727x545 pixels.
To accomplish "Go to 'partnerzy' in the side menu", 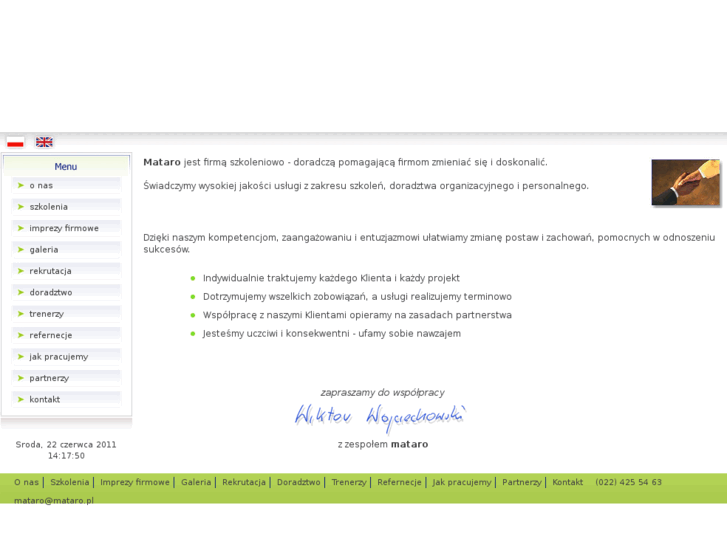I will pos(66,378).
